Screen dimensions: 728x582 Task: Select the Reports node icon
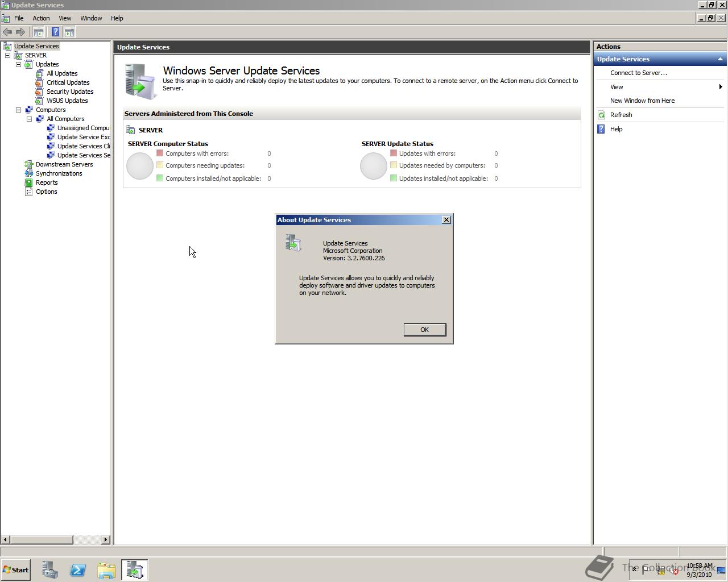tap(29, 182)
